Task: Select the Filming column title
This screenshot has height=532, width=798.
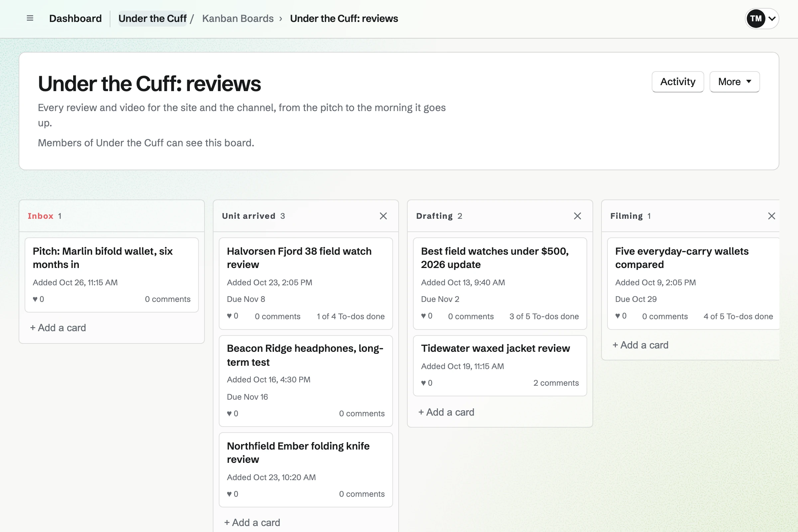Action: 626,216
